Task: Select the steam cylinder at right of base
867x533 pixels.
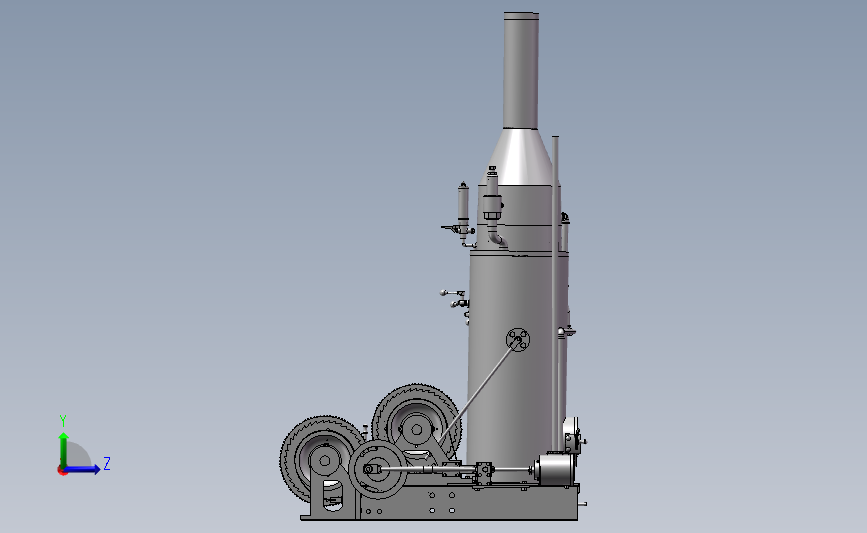Action: click(553, 471)
